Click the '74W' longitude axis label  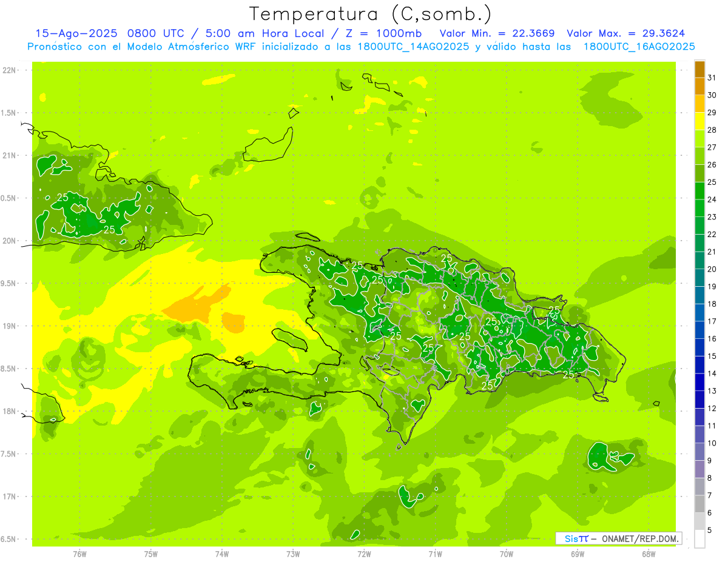pos(221,554)
